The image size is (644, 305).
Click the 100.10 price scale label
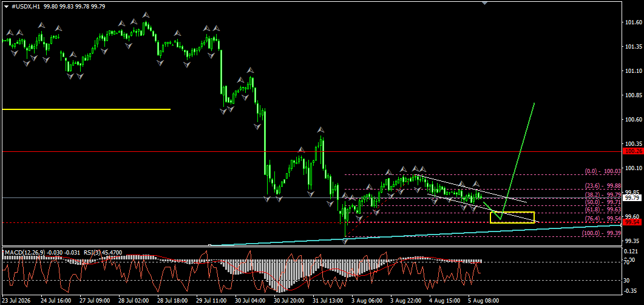pos(632,168)
